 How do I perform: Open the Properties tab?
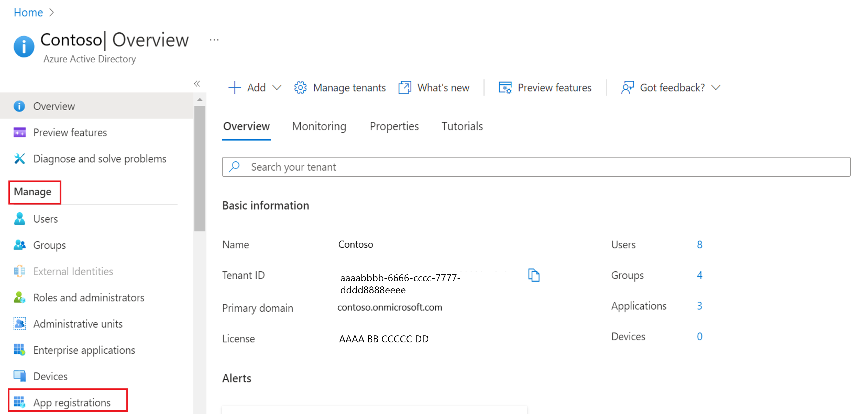(394, 126)
